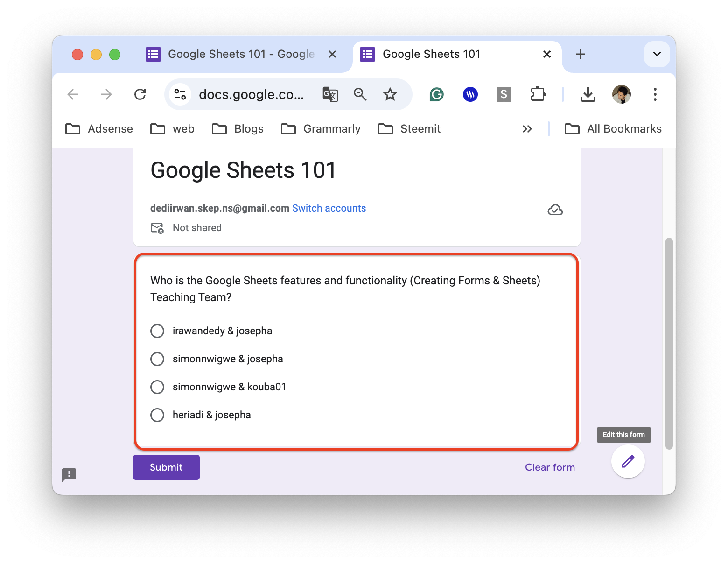
Task: Click the pencil Edit this form button
Action: (x=628, y=461)
